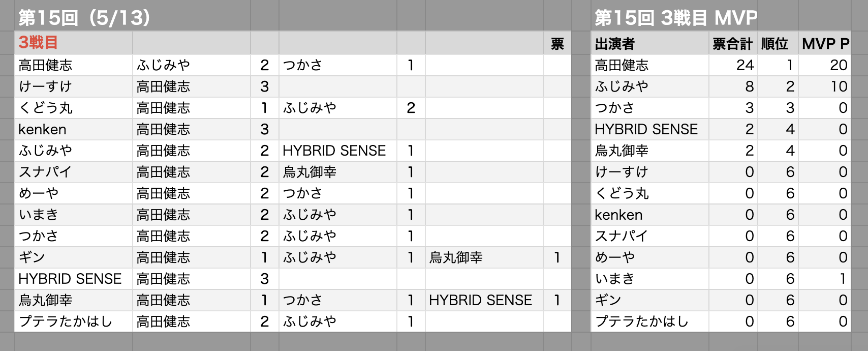Click いまき MVP P value 1
This screenshot has width=868, height=351.
[825, 279]
